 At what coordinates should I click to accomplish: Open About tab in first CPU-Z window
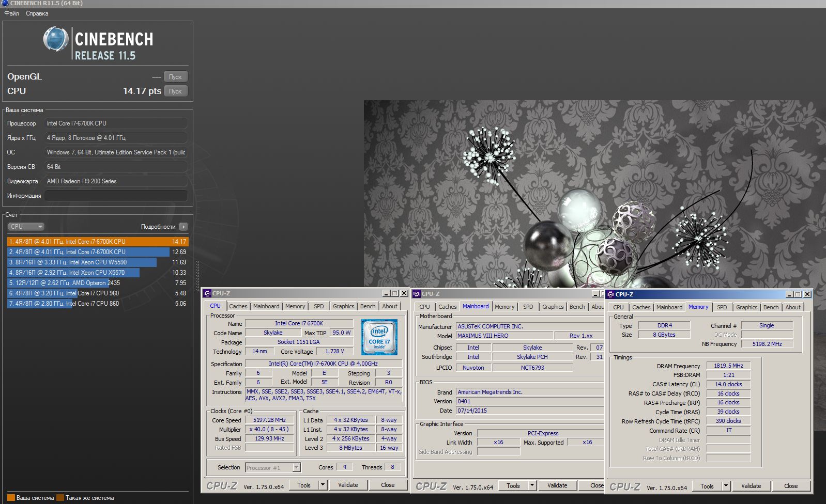tap(390, 306)
